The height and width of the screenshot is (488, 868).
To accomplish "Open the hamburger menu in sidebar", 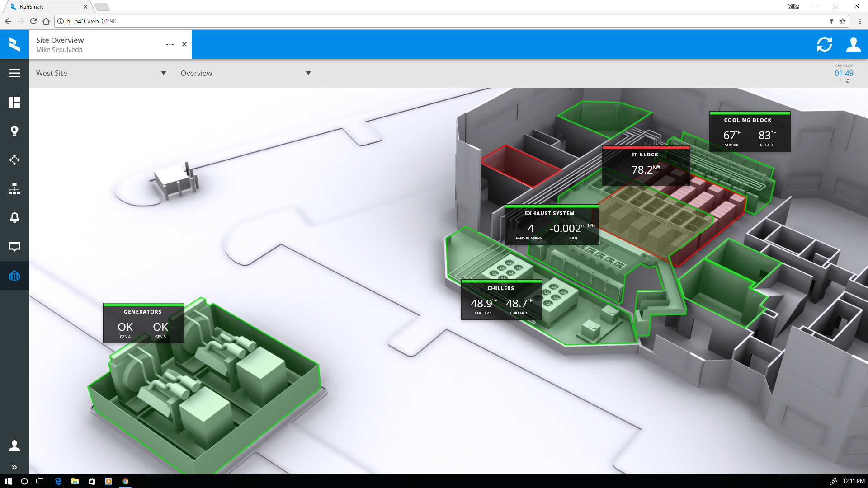I will 14,73.
